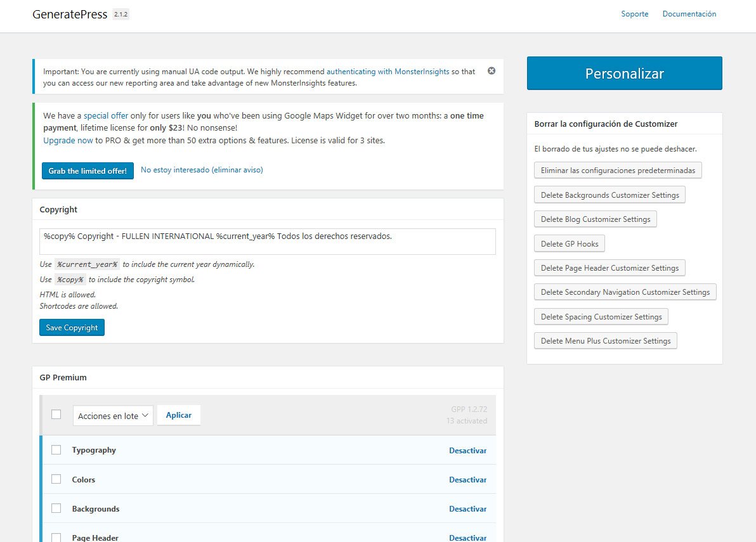Viewport: 756px width, 542px height.
Task: Click the Backgrounds module name
Action: point(96,509)
